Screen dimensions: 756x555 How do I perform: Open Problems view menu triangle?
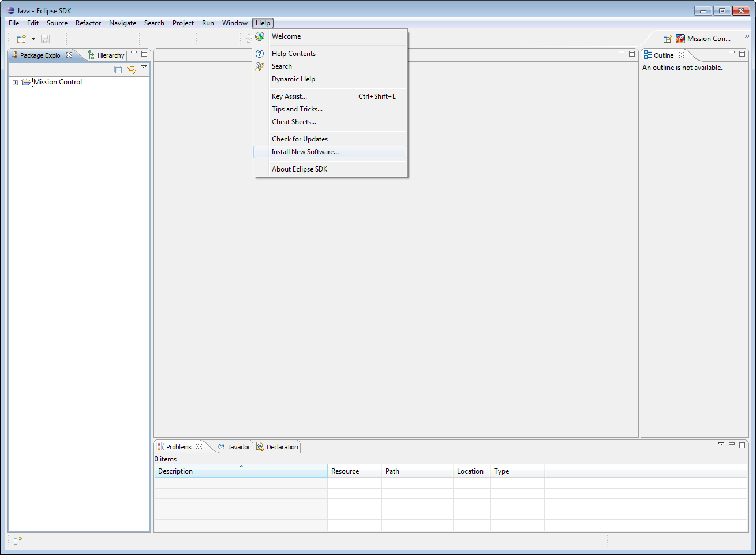tap(720, 444)
